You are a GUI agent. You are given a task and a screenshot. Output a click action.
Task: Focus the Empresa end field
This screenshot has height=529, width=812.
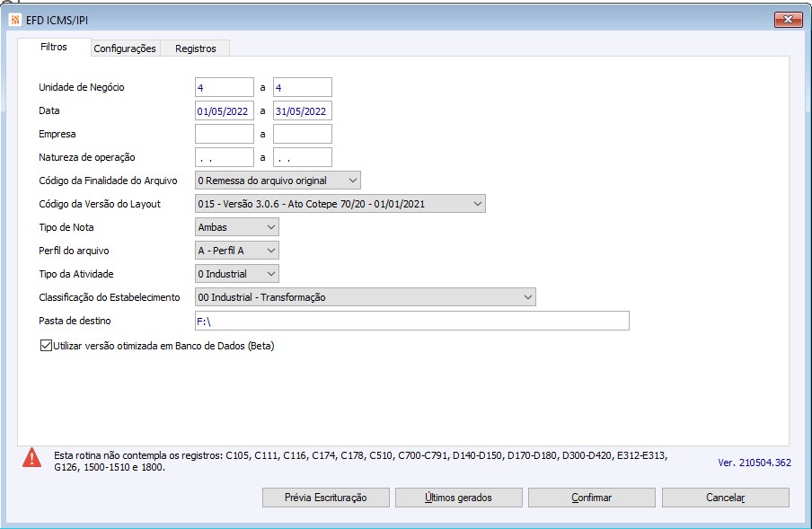tap(303, 134)
